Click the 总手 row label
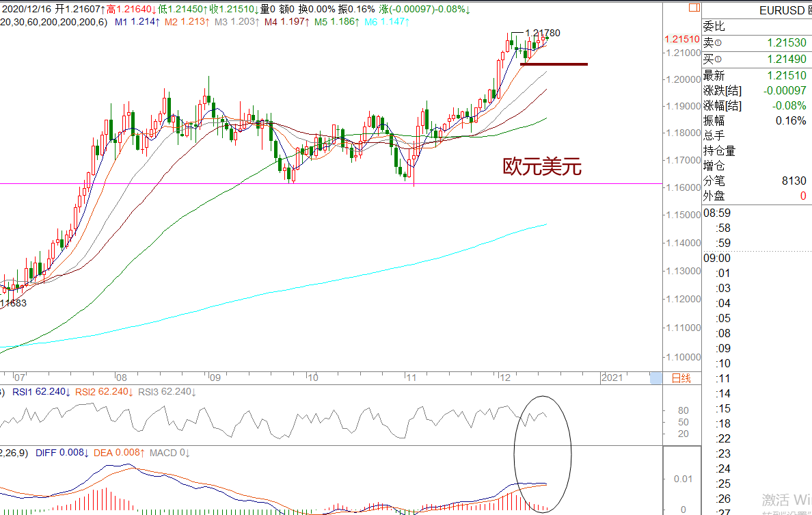The width and height of the screenshot is (812, 515). point(714,135)
